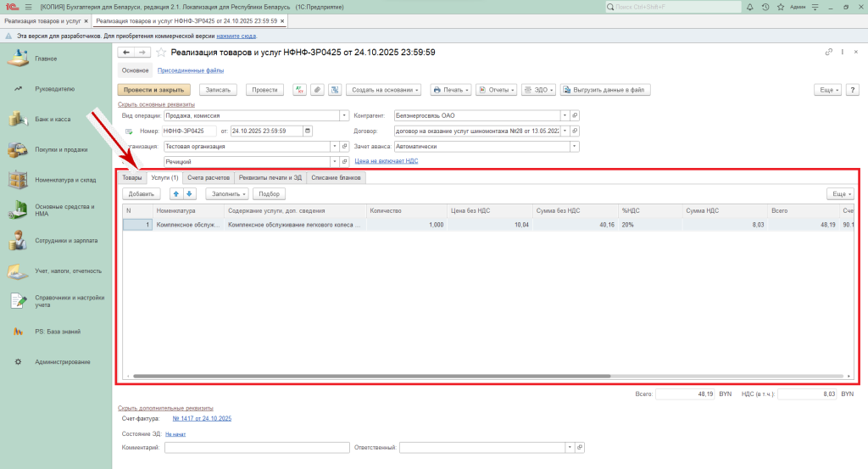This screenshot has width=868, height=469.
Task: Click the notifications bell icon
Action: point(750,7)
